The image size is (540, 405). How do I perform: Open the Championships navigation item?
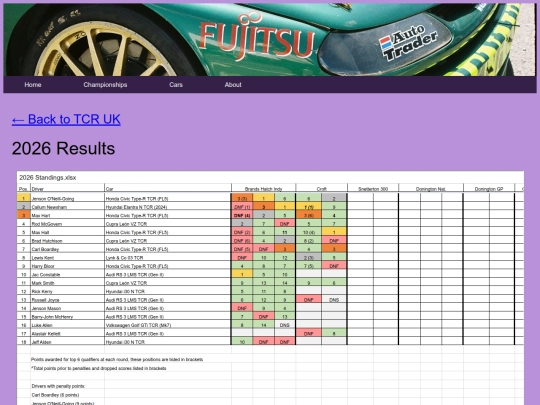coord(105,85)
